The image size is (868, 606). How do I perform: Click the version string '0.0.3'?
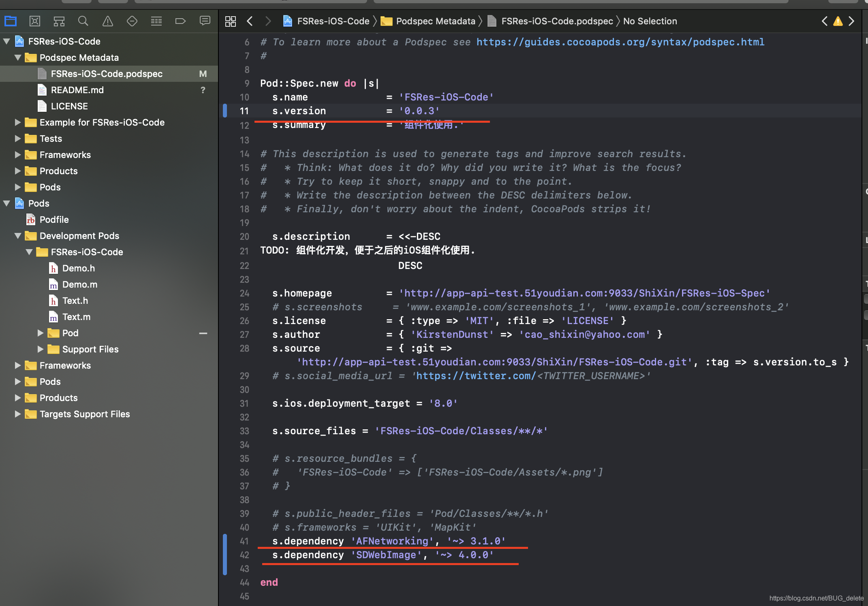coord(419,111)
